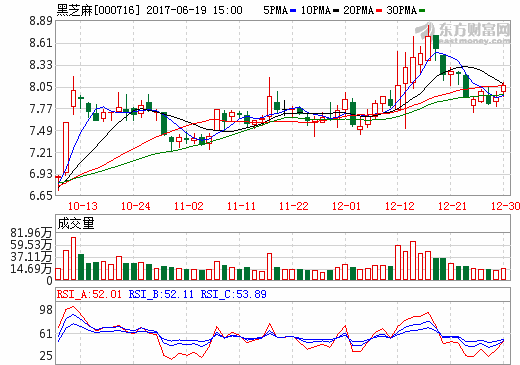Click price axis label 7.21
Viewport: 520px width, 365px height.
pyautogui.click(x=41, y=153)
